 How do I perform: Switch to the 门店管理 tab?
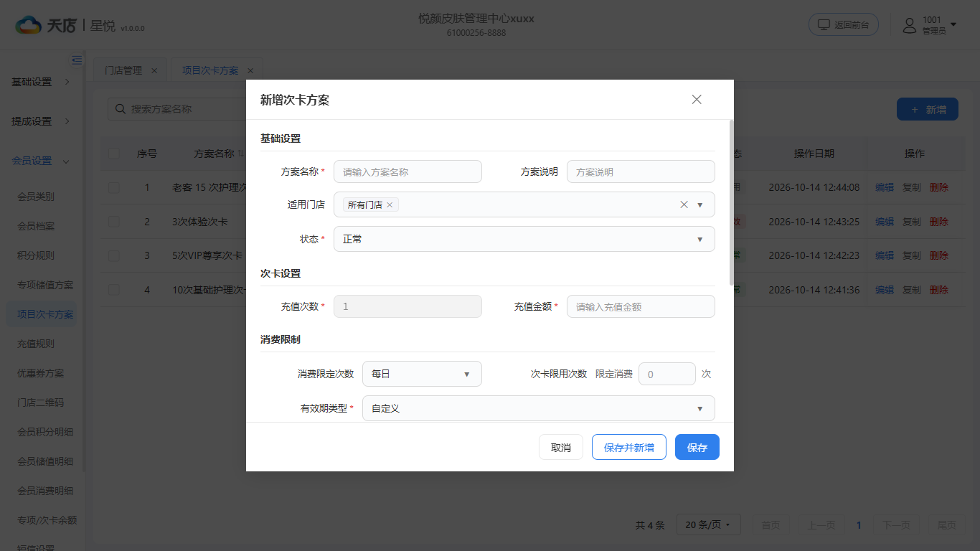[x=123, y=70]
